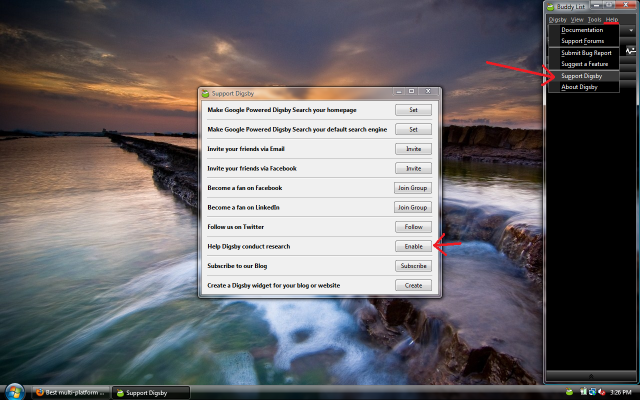This screenshot has height=400, width=640.
Task: Close the Support Digsby dialog
Action: click(x=428, y=91)
